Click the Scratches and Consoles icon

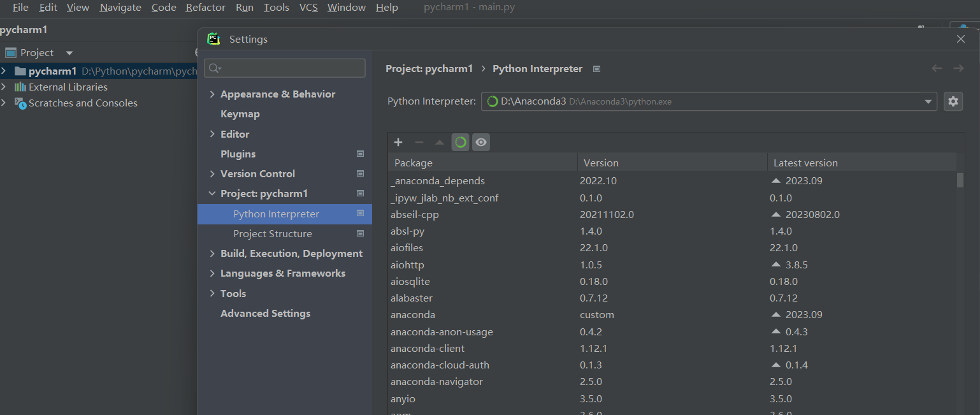coord(20,103)
